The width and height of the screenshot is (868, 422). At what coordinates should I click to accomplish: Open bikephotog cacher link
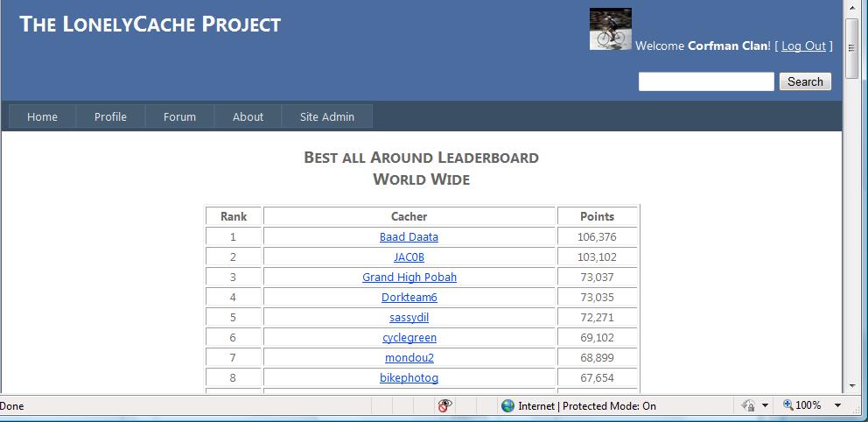(409, 377)
